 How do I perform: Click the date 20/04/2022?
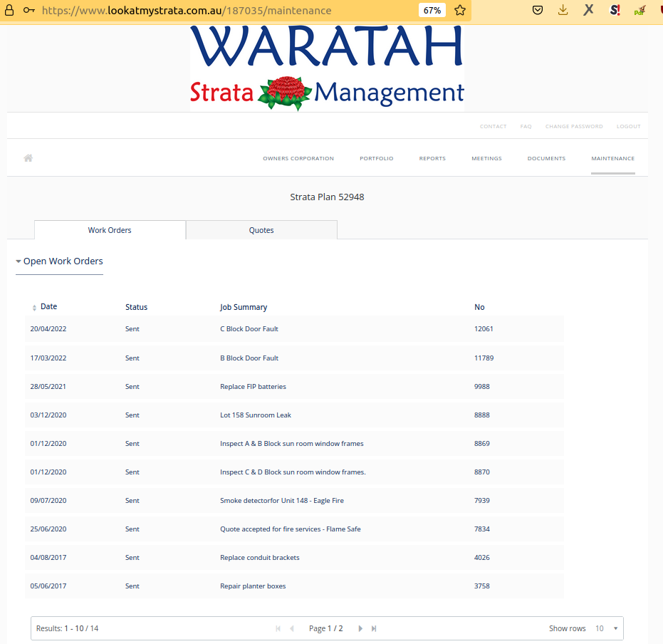(x=48, y=329)
